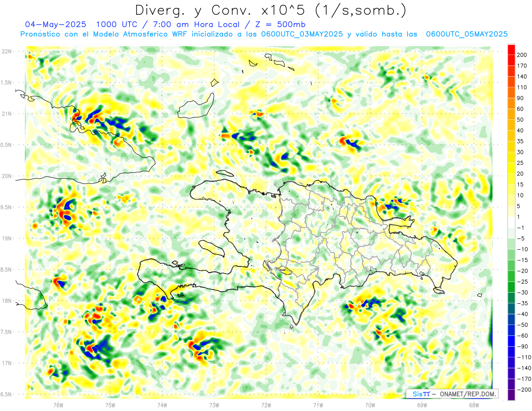
Task: Click the "0.5N" latitude label
Action: [7, 145]
